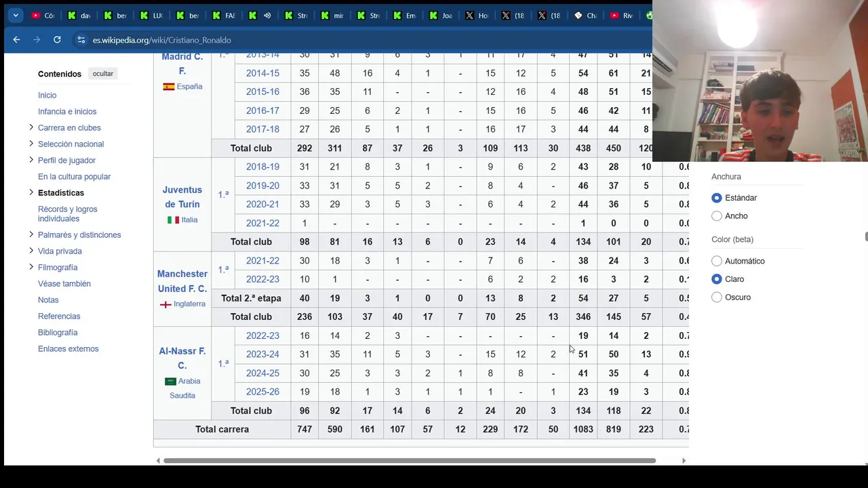Click the Total carrera row label
This screenshot has height=488, width=868.
click(x=222, y=430)
